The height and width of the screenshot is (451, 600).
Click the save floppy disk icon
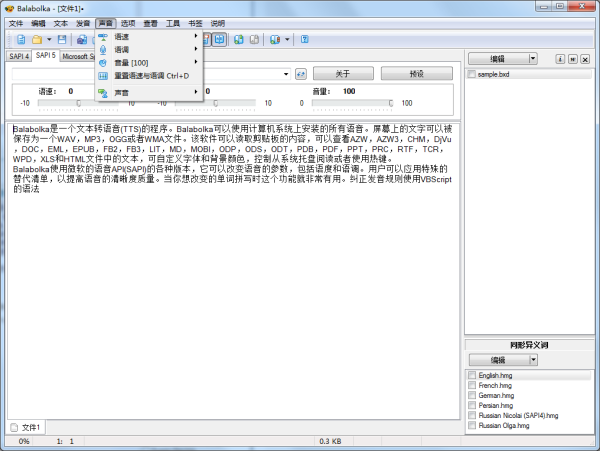click(x=61, y=40)
